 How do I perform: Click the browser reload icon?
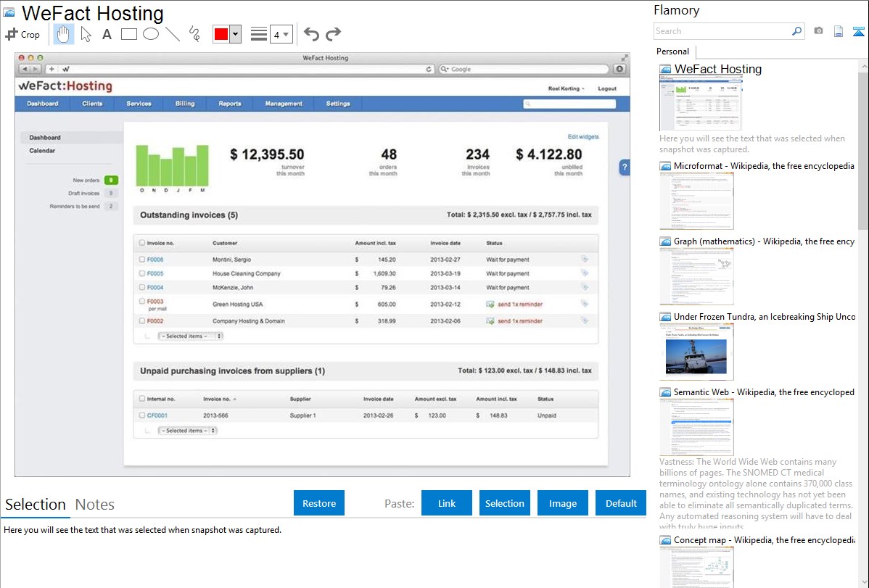[x=429, y=70]
